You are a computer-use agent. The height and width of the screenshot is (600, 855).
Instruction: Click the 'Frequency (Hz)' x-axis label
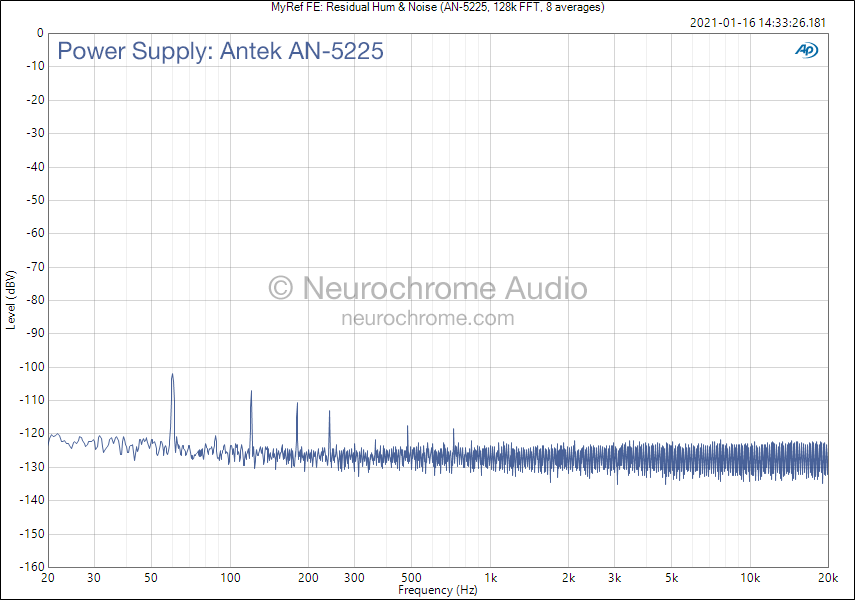(x=438, y=590)
